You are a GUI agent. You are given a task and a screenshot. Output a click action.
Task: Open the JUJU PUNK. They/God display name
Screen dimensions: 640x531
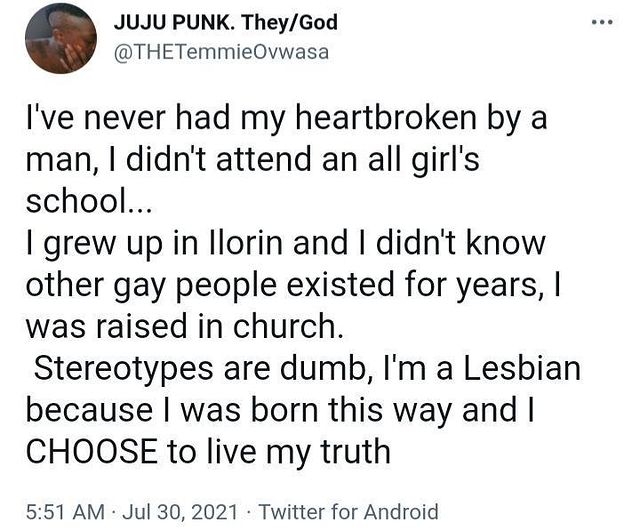[x=226, y=22]
